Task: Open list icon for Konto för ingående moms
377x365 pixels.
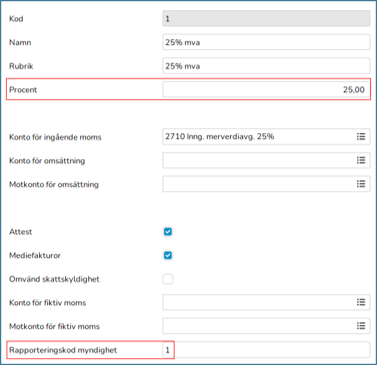Action: tap(361, 137)
